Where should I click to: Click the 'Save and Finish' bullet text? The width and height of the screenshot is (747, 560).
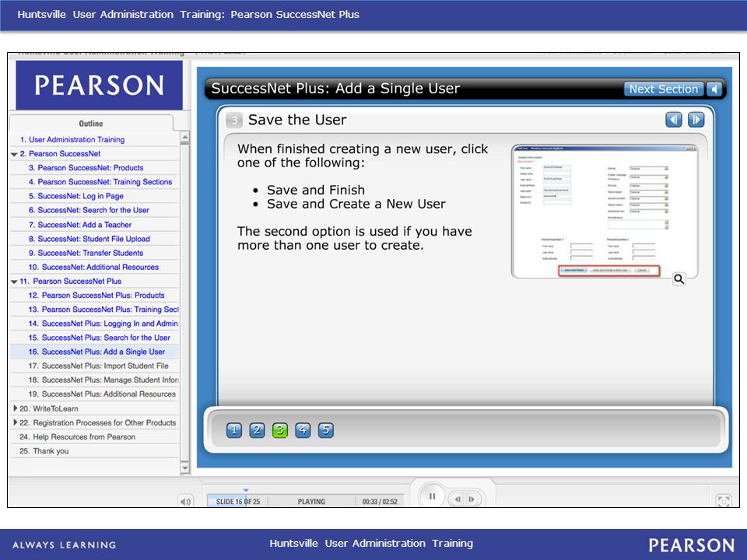click(316, 190)
